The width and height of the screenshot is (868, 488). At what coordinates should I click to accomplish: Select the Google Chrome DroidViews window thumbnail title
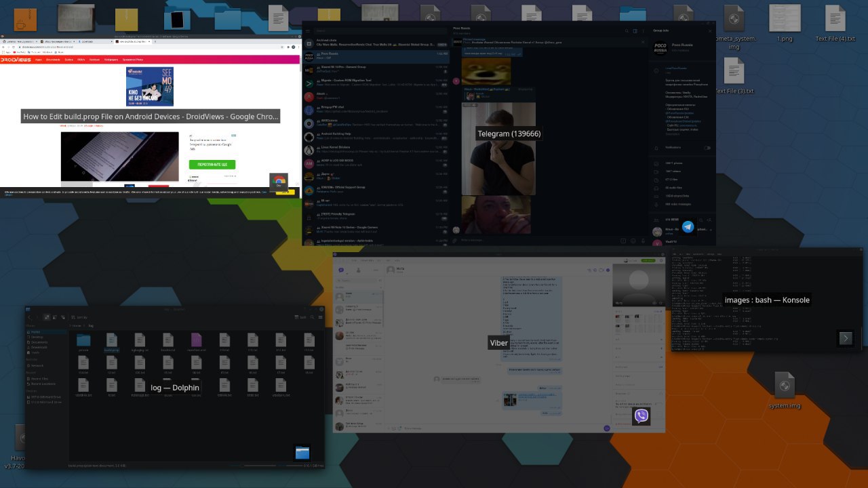(151, 117)
